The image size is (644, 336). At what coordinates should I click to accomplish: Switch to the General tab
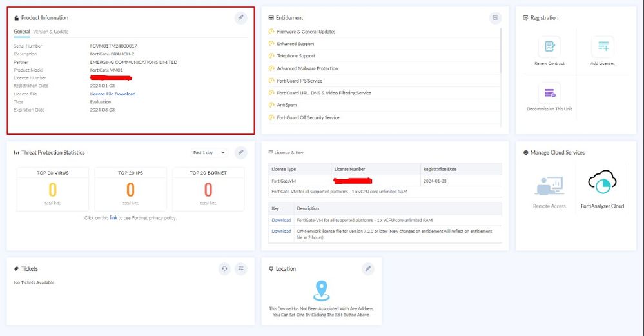click(x=22, y=31)
